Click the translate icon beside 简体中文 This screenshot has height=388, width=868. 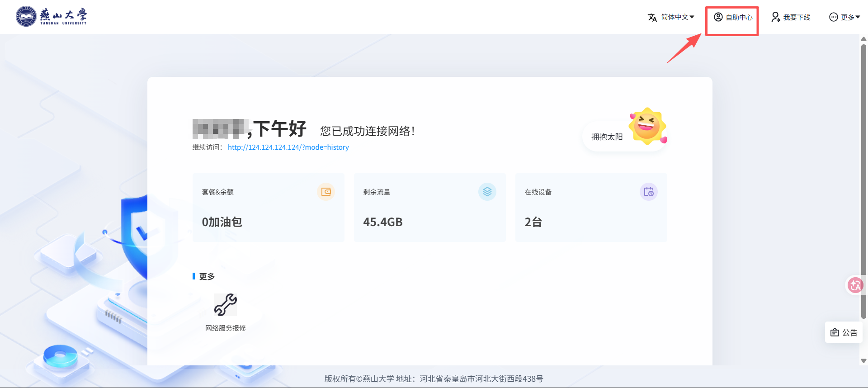point(652,18)
